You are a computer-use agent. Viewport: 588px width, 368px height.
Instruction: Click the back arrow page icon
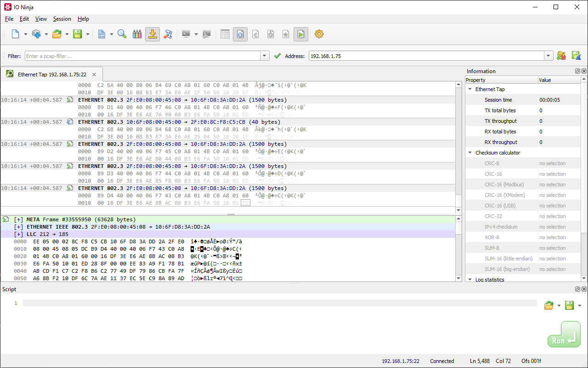255,34
